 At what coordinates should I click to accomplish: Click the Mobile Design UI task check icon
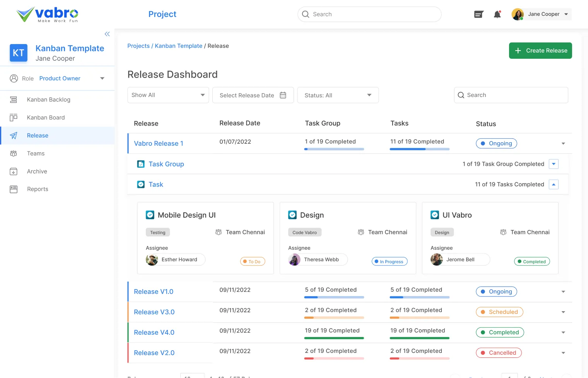[150, 215]
